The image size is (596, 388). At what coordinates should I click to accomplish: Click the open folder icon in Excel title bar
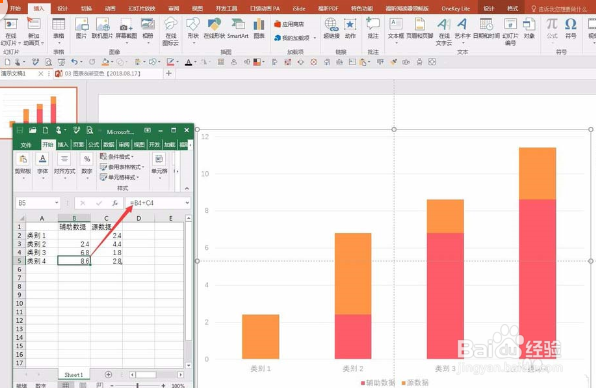(33, 131)
